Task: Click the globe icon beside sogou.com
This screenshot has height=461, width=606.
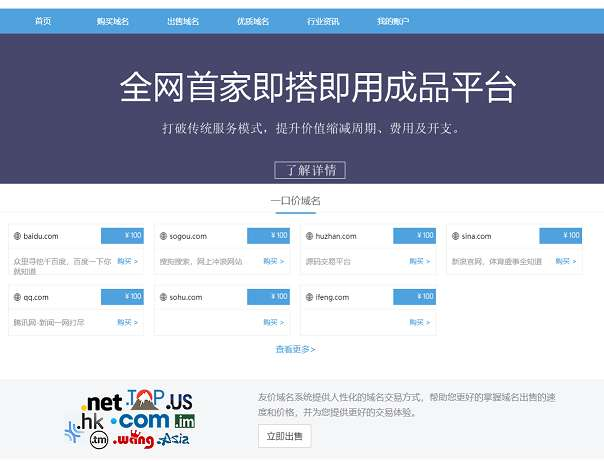Action: tap(163, 236)
